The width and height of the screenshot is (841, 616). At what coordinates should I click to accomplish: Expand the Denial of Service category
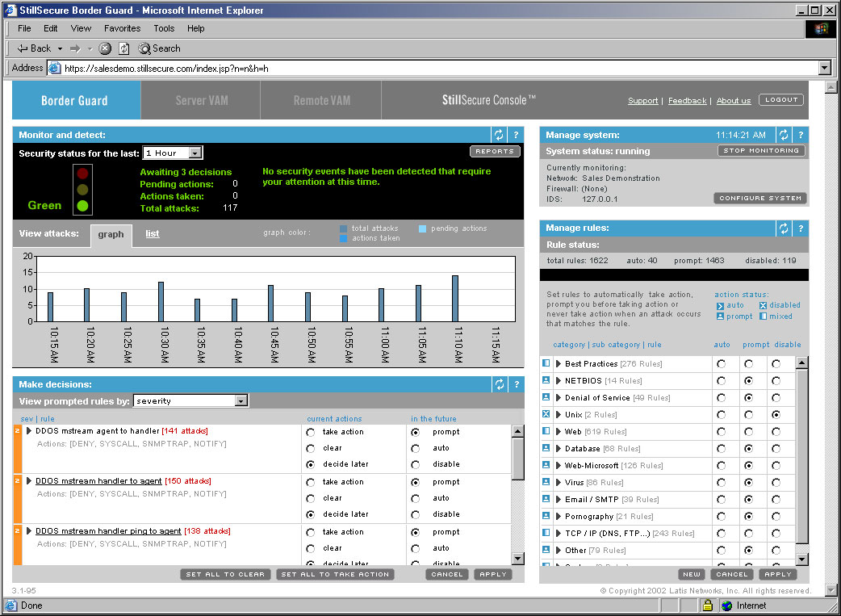(x=559, y=397)
